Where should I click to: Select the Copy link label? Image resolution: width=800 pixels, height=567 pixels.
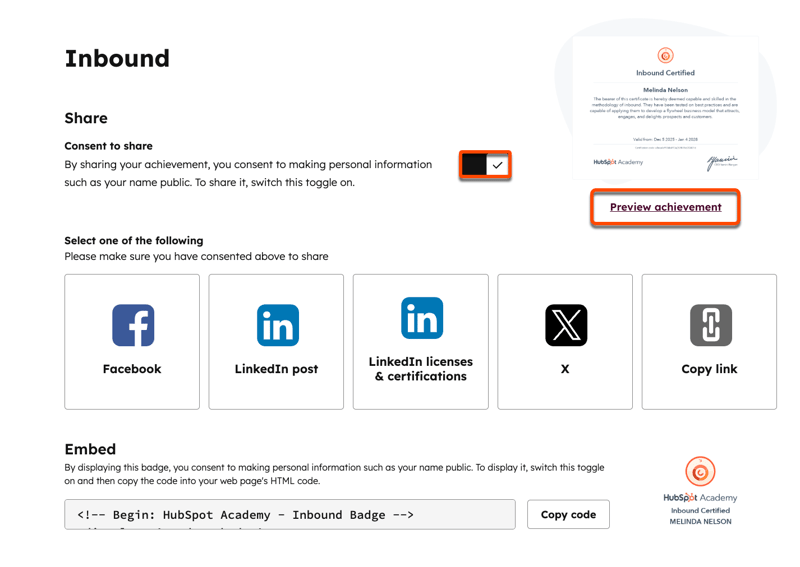point(709,369)
